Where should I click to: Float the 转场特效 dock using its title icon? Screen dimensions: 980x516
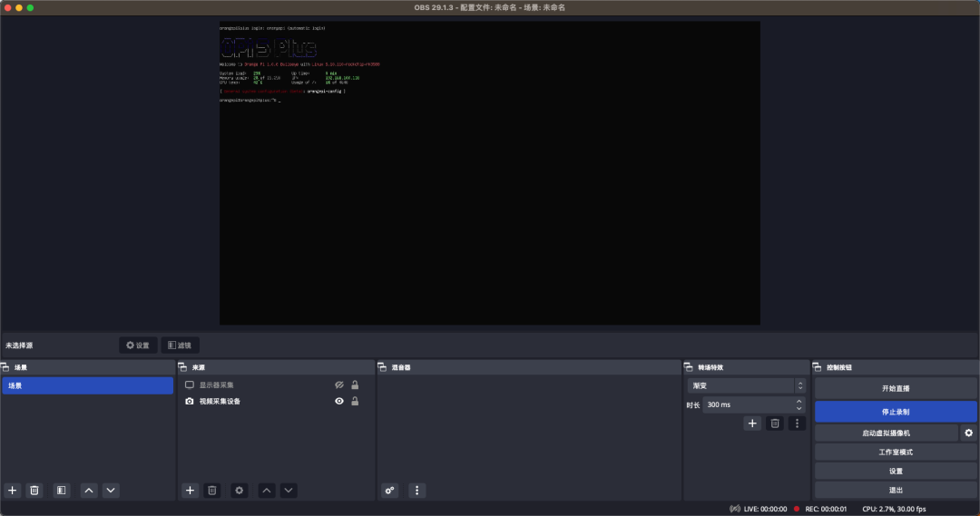tap(688, 367)
